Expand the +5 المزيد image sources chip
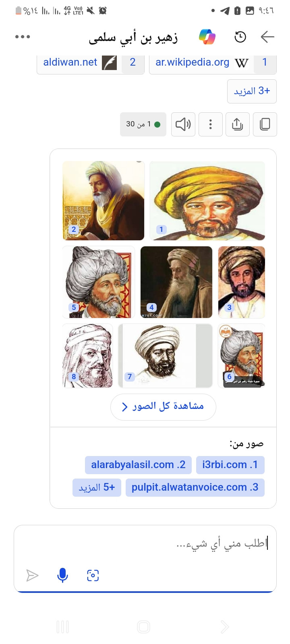 pyautogui.click(x=97, y=487)
